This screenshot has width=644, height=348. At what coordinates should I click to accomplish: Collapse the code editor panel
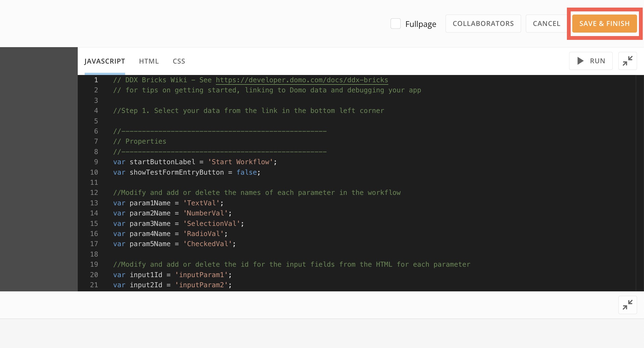627,61
